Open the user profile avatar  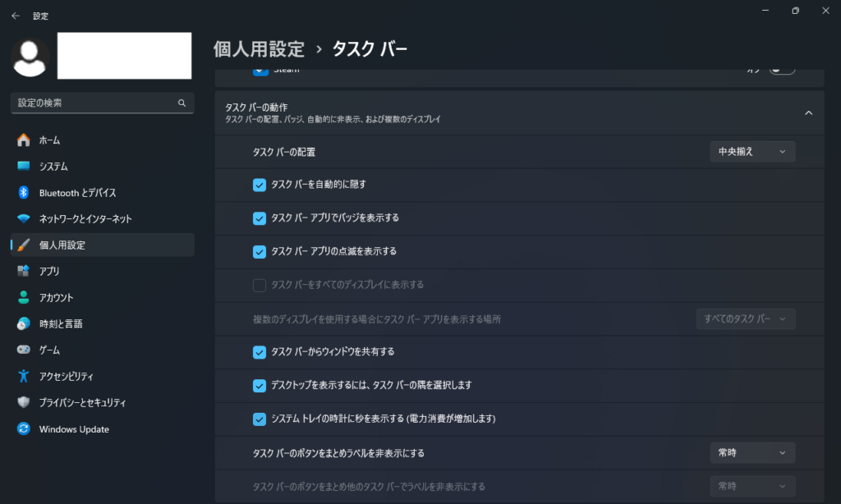[30, 58]
